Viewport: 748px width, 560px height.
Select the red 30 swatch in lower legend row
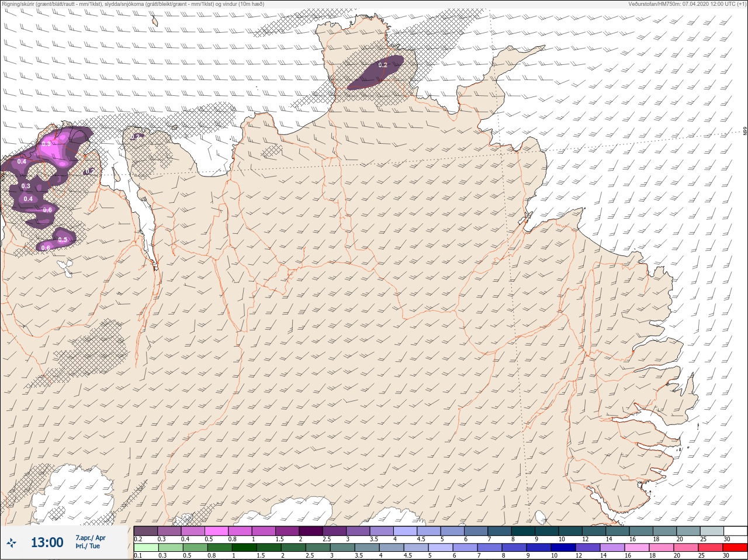coord(735,548)
